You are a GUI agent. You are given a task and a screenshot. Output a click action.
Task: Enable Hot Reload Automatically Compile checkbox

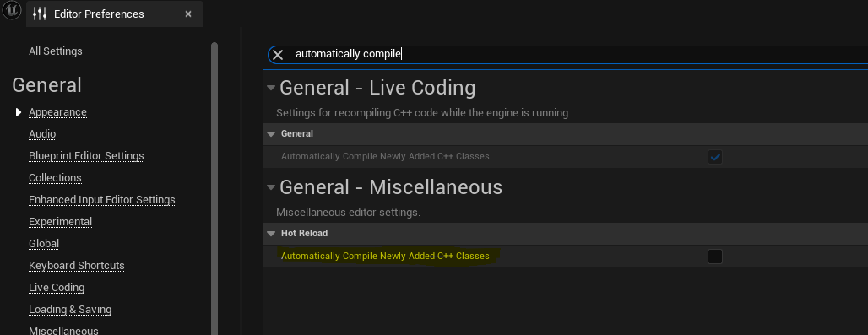coord(715,257)
